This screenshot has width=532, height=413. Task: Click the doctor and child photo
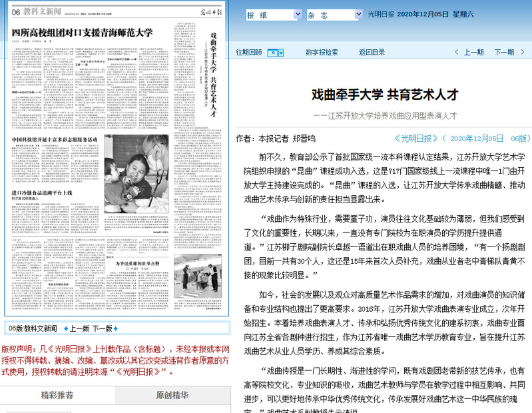coord(136,174)
